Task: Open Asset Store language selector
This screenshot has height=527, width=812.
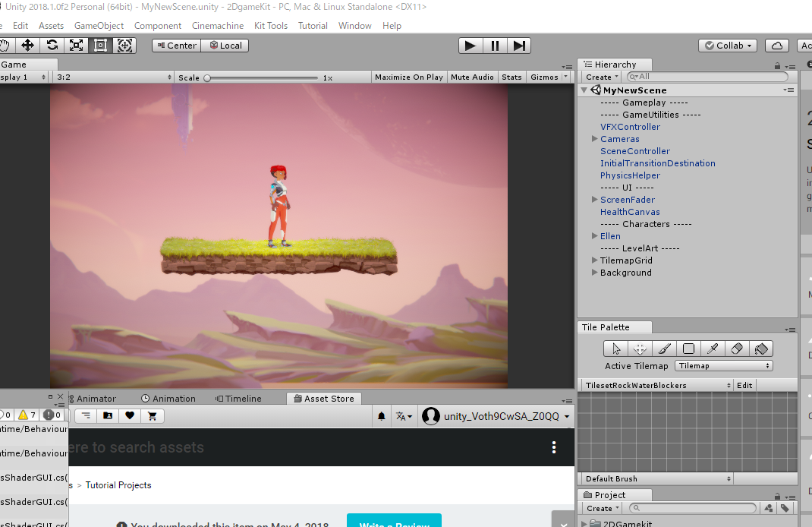Action: (x=404, y=416)
